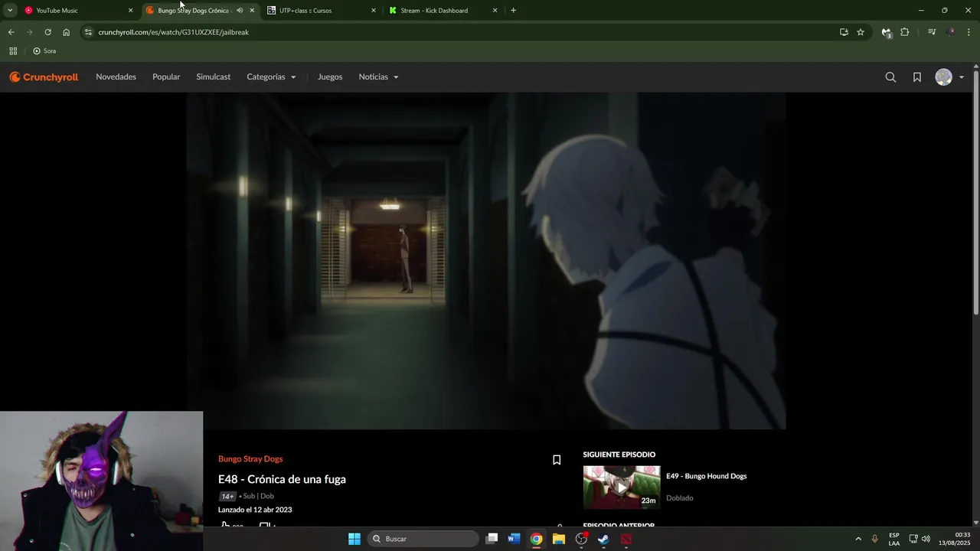Open the Sora bookmark
The width and height of the screenshot is (980, 551).
pyautogui.click(x=44, y=51)
